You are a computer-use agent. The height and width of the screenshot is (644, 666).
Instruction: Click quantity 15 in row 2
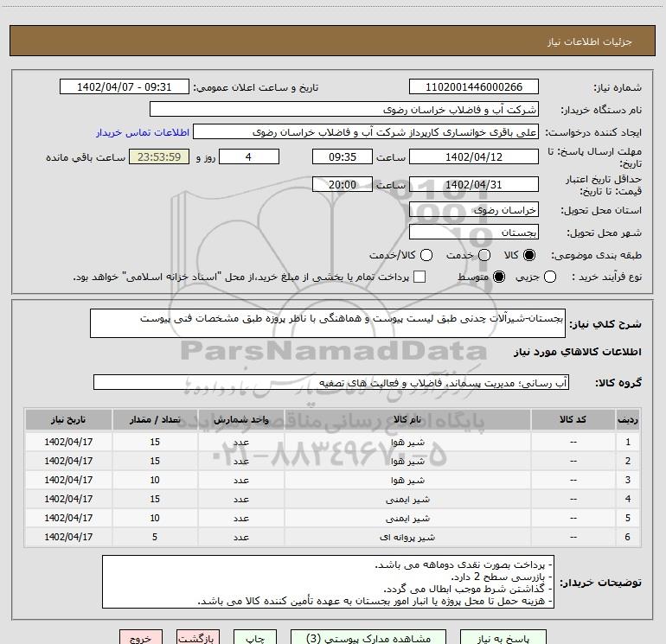pyautogui.click(x=155, y=461)
